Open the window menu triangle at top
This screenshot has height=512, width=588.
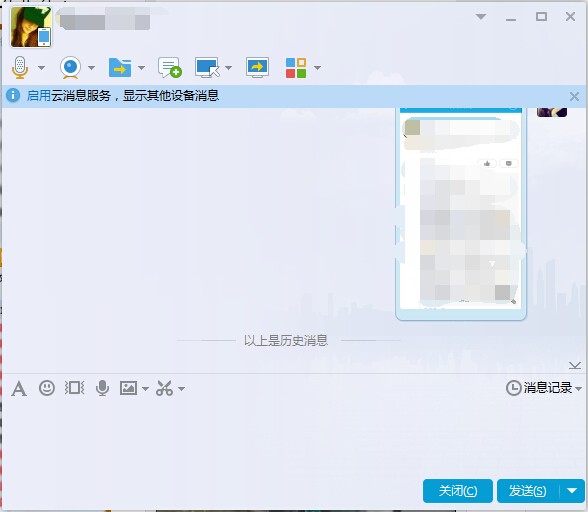[481, 17]
